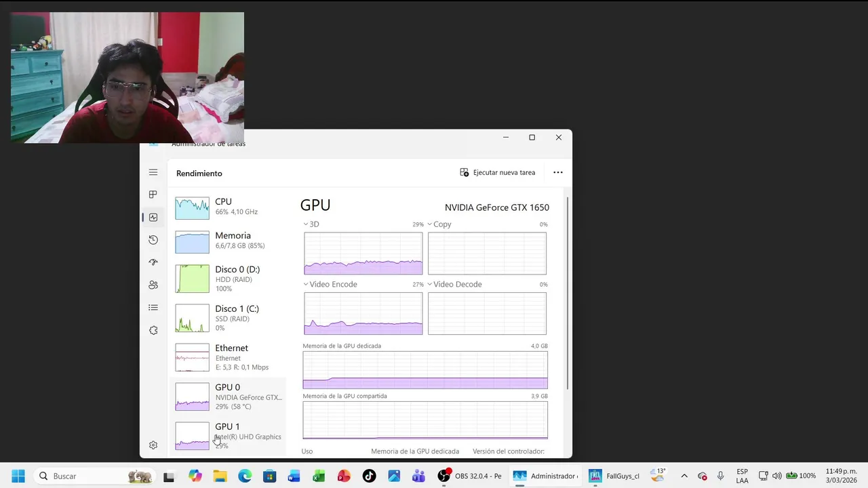Click the dedicated GPU memory graph
The height and width of the screenshot is (488, 868).
(x=425, y=370)
